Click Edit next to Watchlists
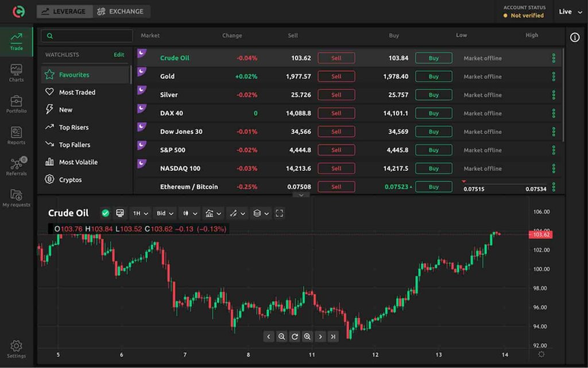 coord(119,55)
